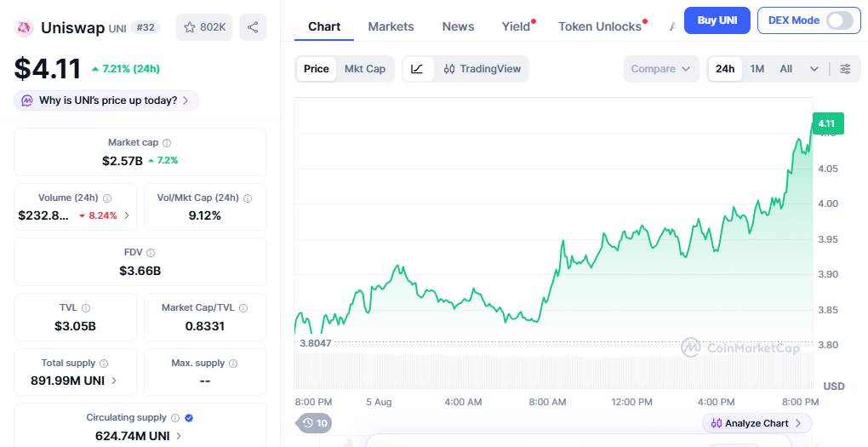The width and height of the screenshot is (868, 447).
Task: Click Vol/Mkt Cap (24h) info icon
Action: [x=248, y=198]
